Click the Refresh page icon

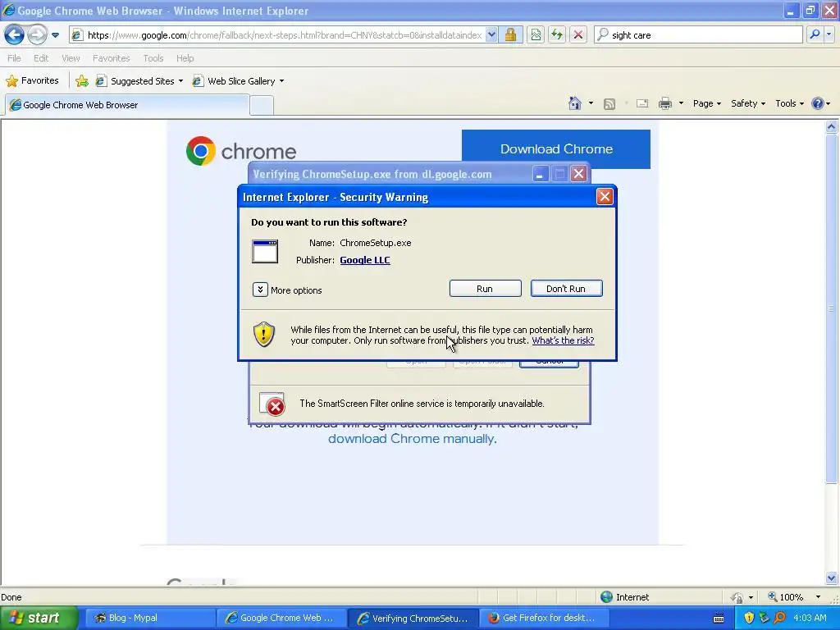pos(557,35)
